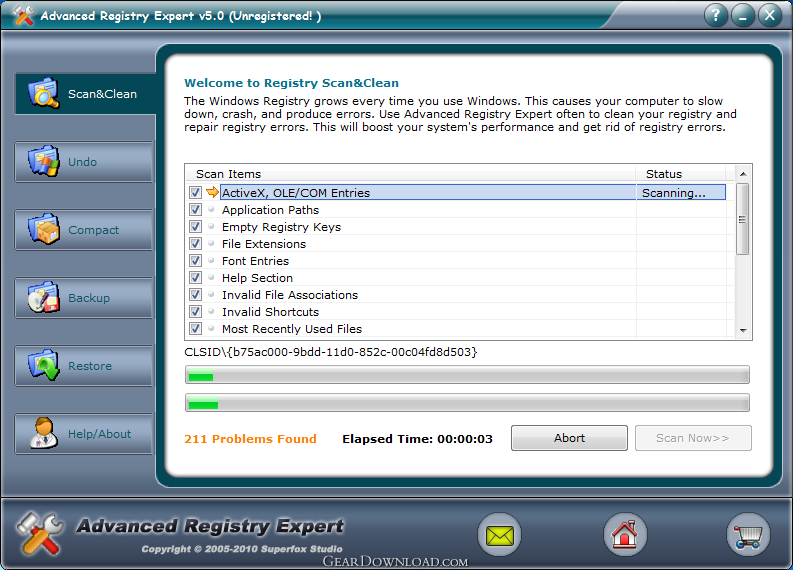Close the Advanced Registry Expert window

770,15
